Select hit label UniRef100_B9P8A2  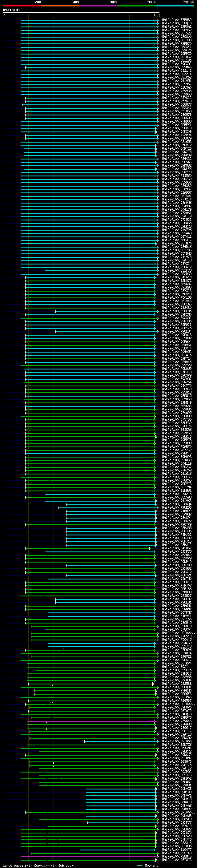(x=177, y=26)
